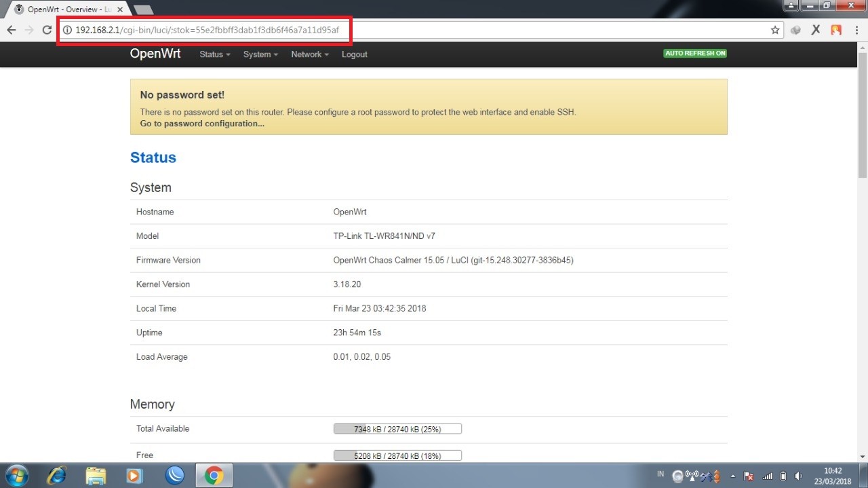Viewport: 868px width, 488px height.
Task: Click the Logout menu item
Action: tap(355, 54)
